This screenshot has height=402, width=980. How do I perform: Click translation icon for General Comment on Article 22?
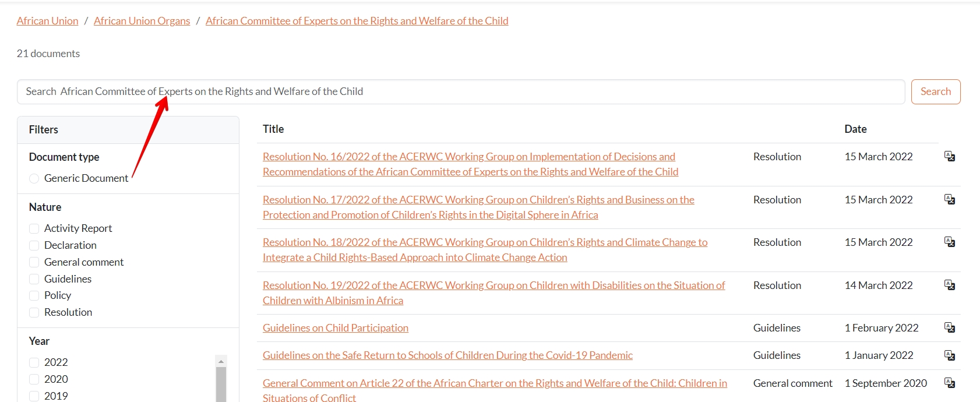(949, 383)
